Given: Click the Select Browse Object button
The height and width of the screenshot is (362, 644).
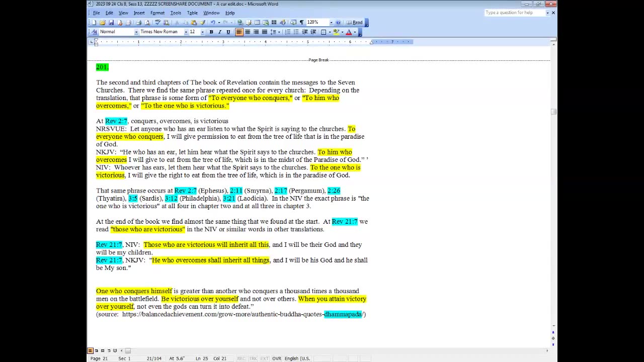Looking at the screenshot, I should point(553,338).
